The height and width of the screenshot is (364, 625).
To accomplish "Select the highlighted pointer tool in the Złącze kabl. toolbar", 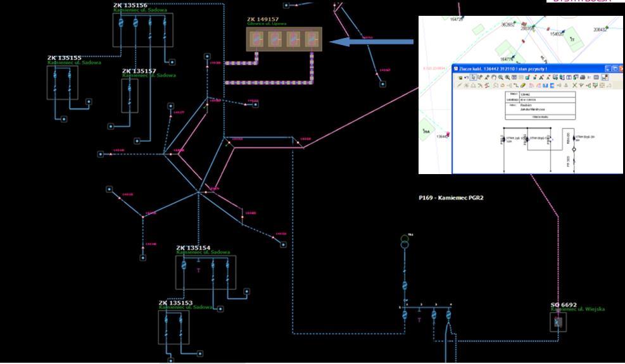I will [473, 77].
